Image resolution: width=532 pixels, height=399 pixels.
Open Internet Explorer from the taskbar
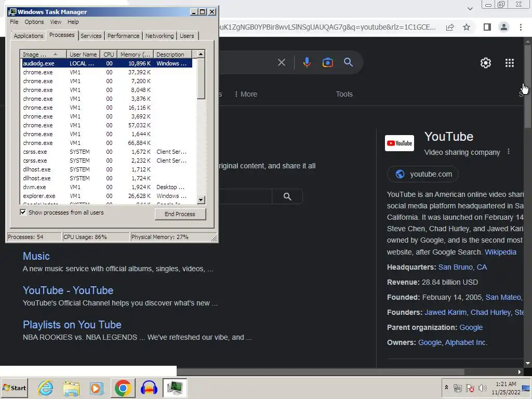click(x=46, y=388)
